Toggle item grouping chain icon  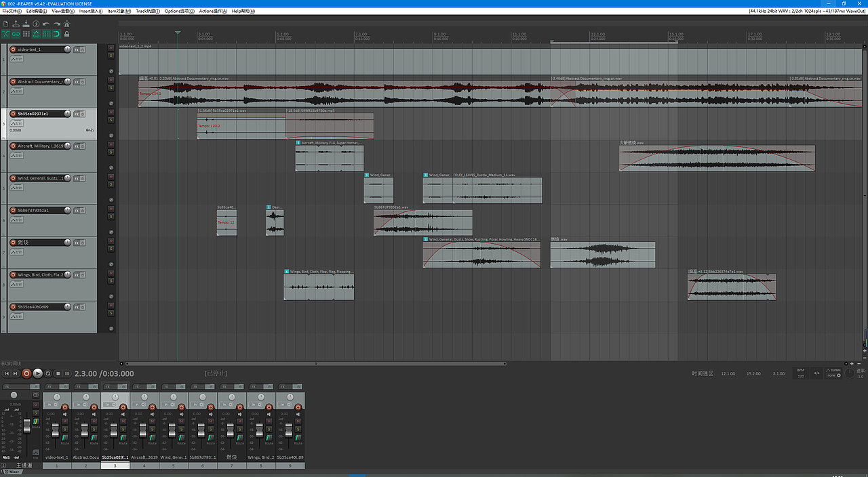point(16,34)
